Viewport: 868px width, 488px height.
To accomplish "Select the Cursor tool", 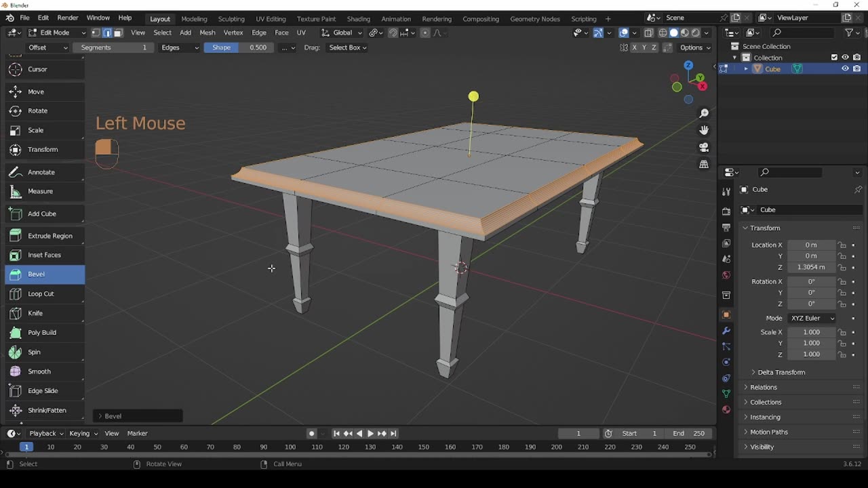I will pyautogui.click(x=45, y=69).
